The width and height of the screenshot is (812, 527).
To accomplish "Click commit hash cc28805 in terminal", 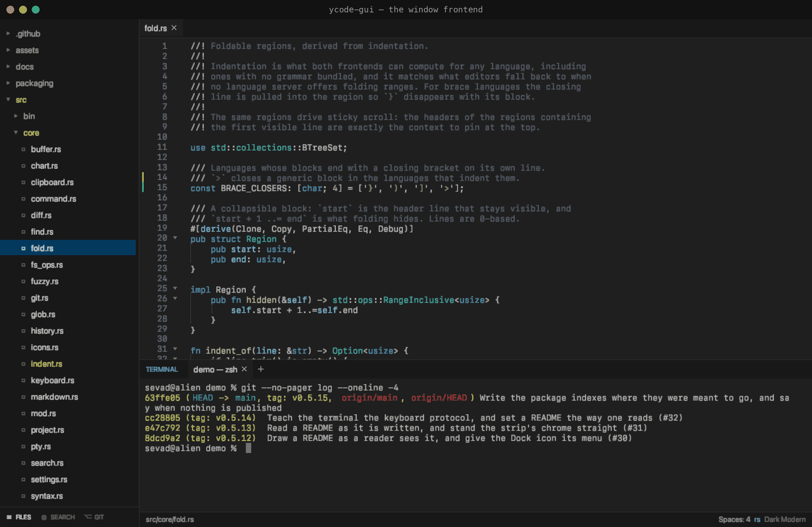I will 162,418.
